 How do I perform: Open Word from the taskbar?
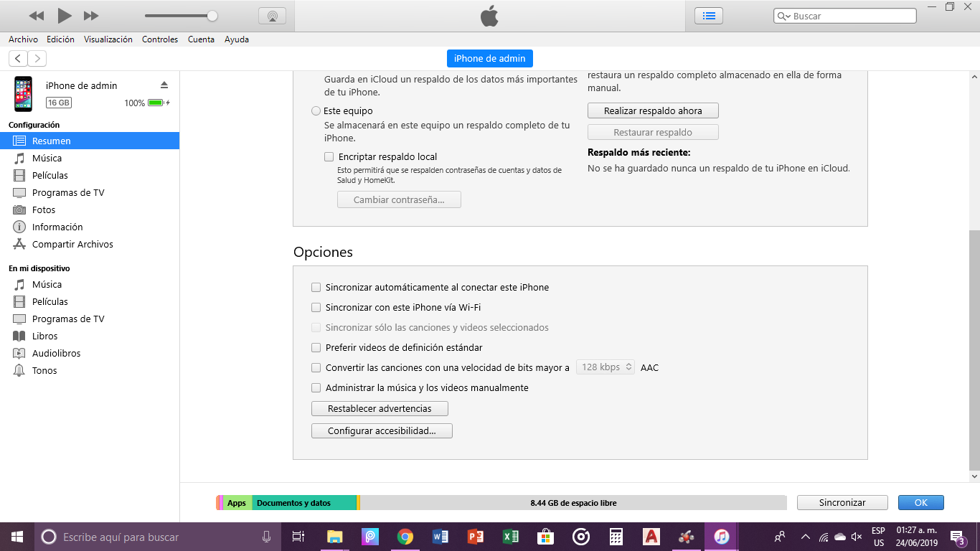[440, 537]
